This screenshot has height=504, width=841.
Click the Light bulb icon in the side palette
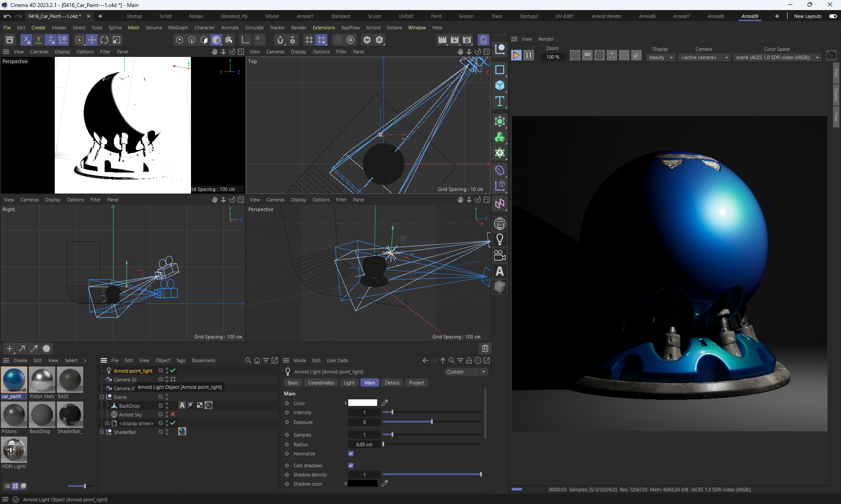499,240
